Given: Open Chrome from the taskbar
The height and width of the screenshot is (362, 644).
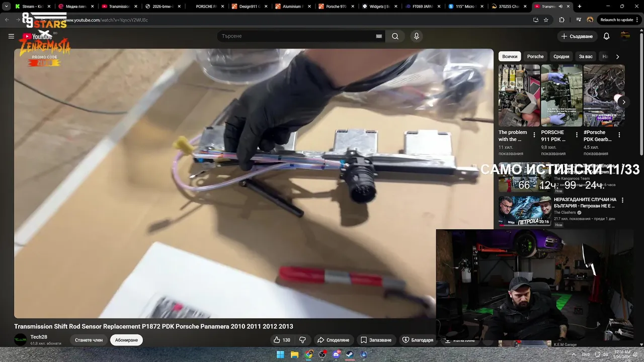Looking at the screenshot, I should tap(308, 354).
